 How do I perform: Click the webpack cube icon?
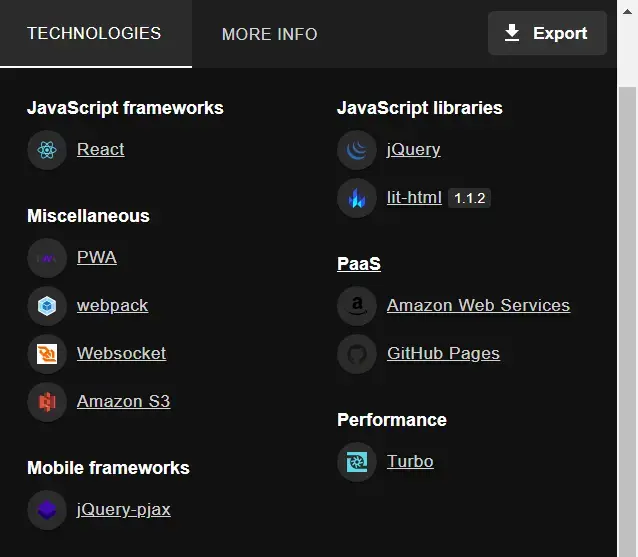coord(47,306)
